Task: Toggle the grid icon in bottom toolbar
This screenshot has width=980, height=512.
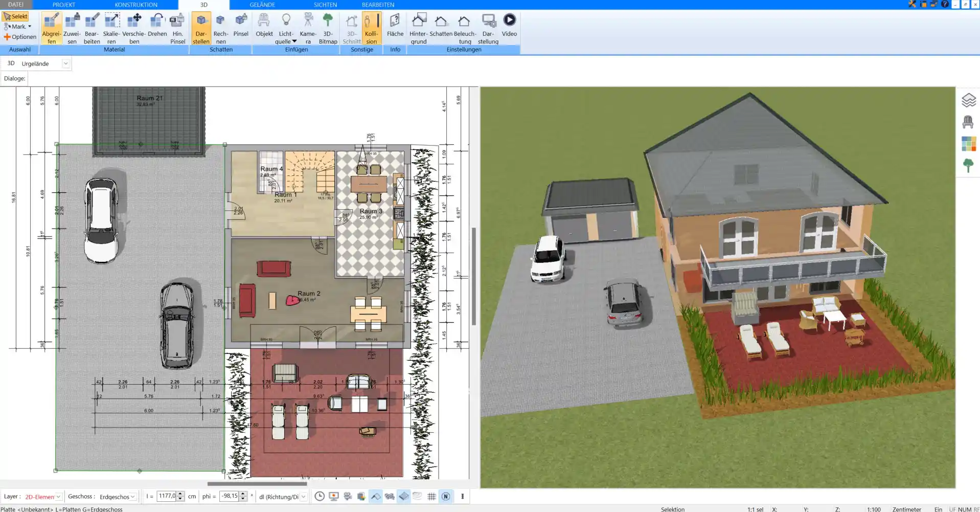Action: point(431,496)
